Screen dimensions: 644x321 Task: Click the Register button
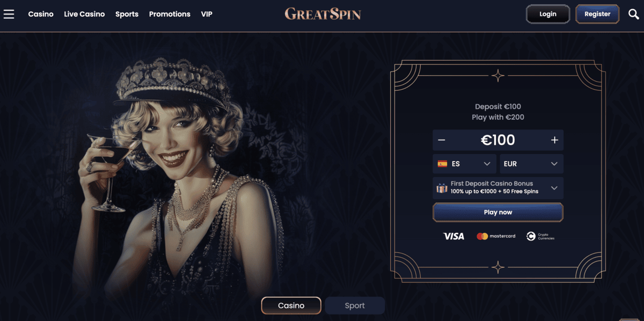(x=597, y=14)
